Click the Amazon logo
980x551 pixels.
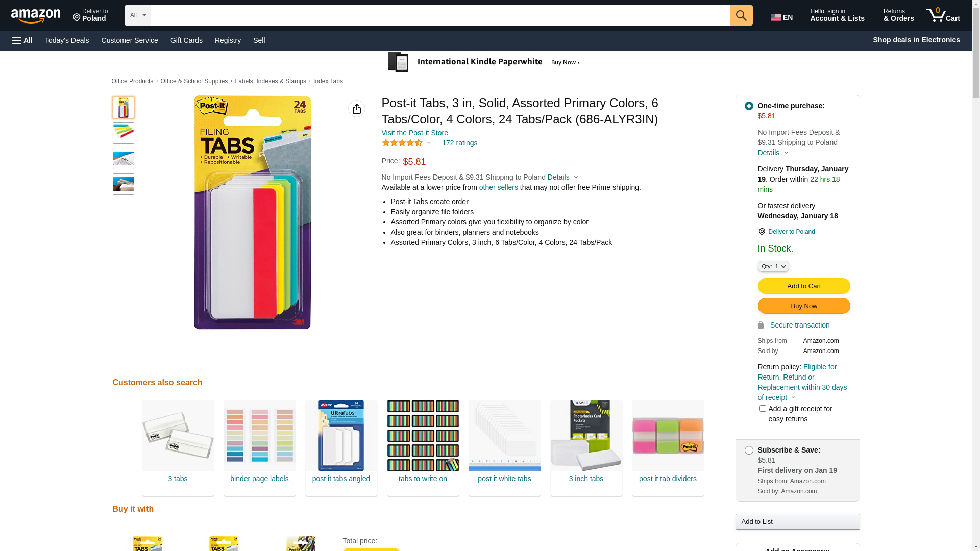(x=36, y=16)
